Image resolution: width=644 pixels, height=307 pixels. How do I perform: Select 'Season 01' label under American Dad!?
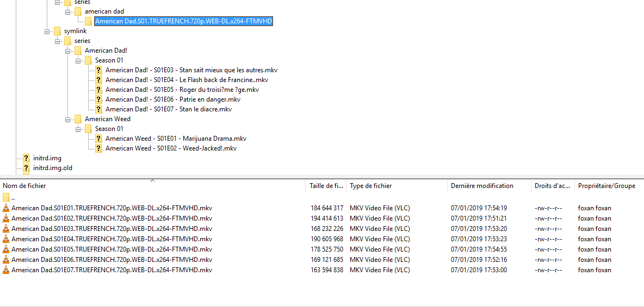108,60
